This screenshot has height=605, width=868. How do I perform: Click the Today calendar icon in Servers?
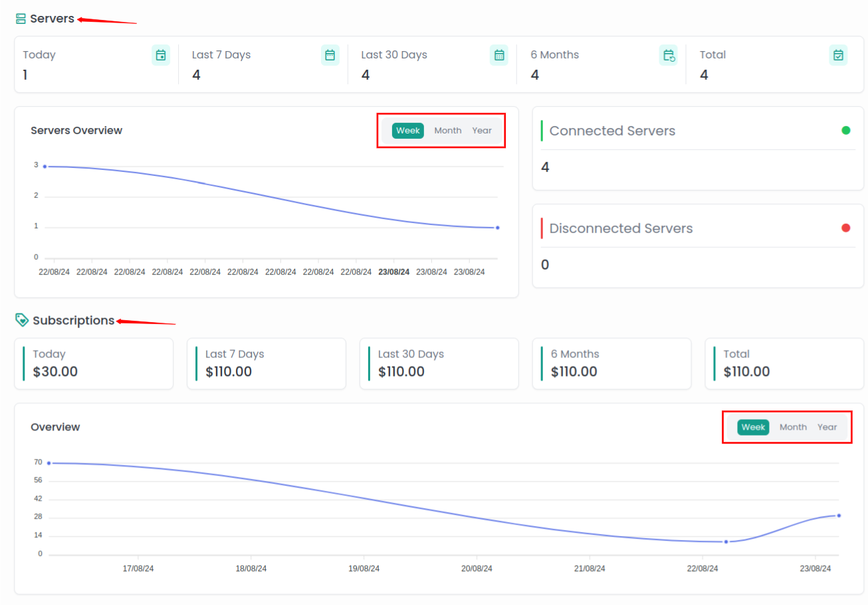[x=161, y=55]
